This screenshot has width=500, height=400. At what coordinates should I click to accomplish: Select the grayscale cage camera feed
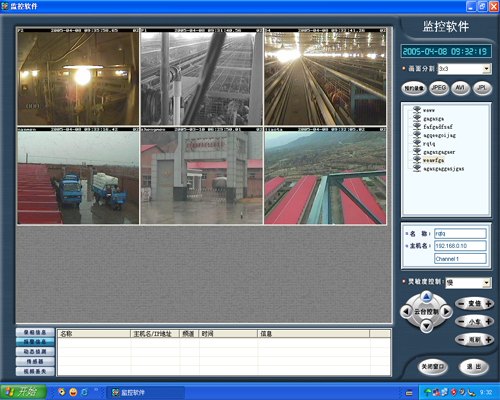(x=202, y=77)
